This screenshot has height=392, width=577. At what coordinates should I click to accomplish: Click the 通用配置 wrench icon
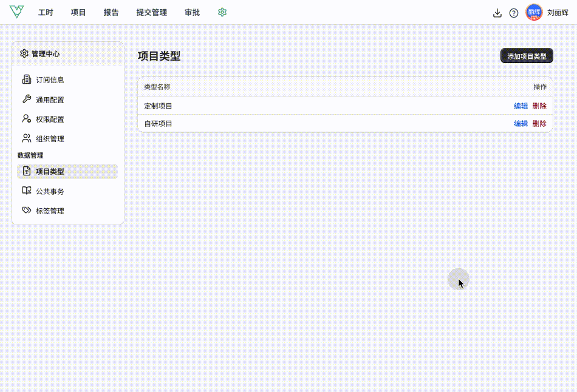point(27,99)
